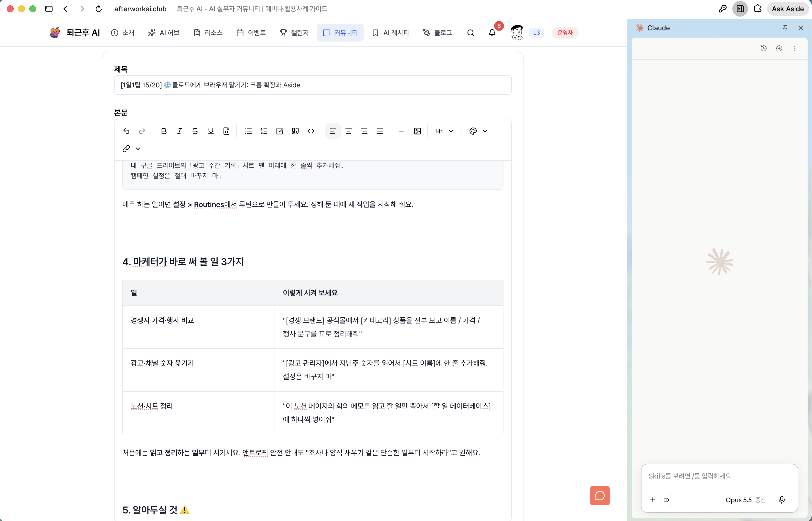
Task: Click the Ask Aside button
Action: [x=787, y=9]
